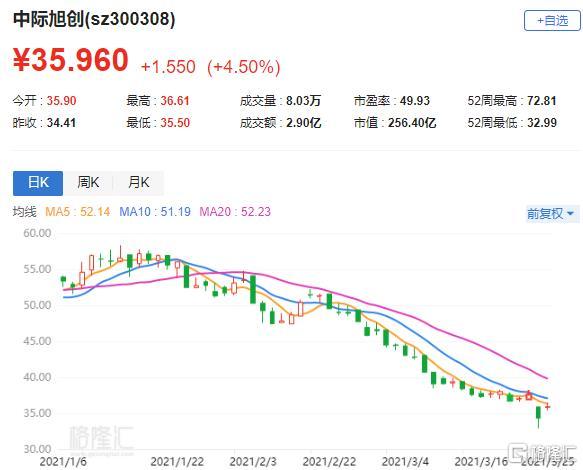This screenshot has height=470, width=583.
Task: Switch to 月K monthly chart tab
Action: (x=138, y=183)
